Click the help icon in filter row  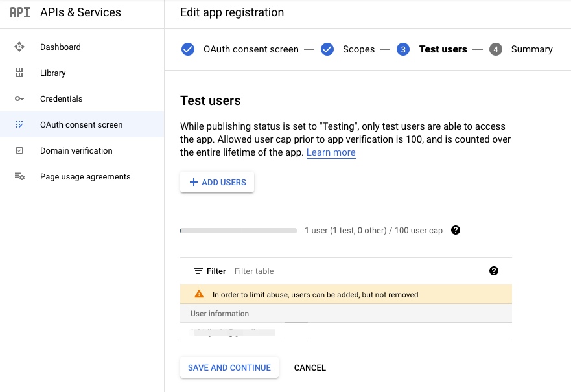(x=493, y=271)
